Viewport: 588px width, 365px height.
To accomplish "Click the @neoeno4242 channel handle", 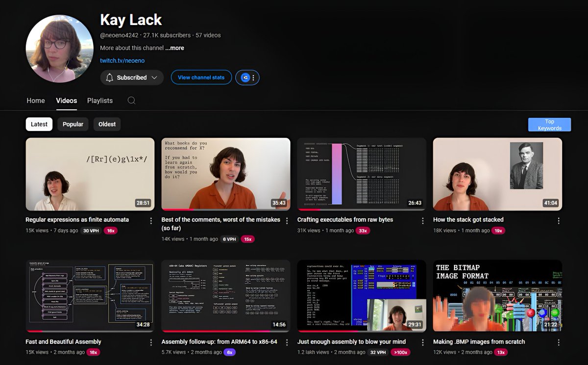I will [120, 35].
